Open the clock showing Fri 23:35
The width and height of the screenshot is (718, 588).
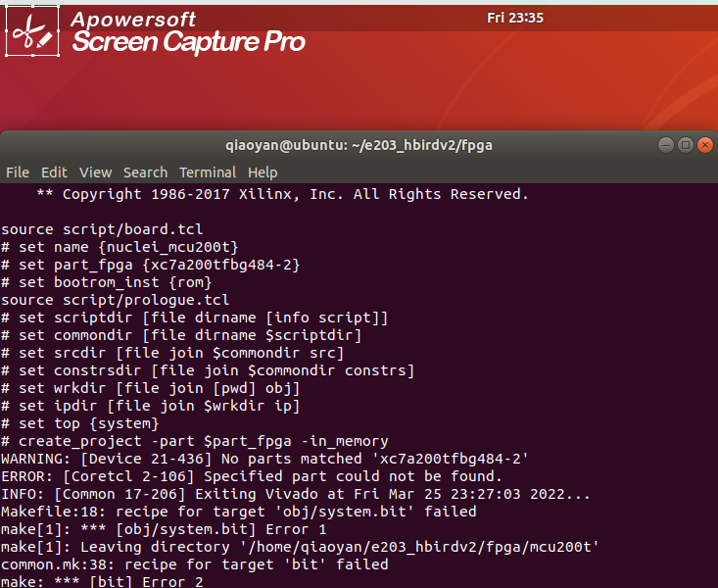pyautogui.click(x=514, y=18)
